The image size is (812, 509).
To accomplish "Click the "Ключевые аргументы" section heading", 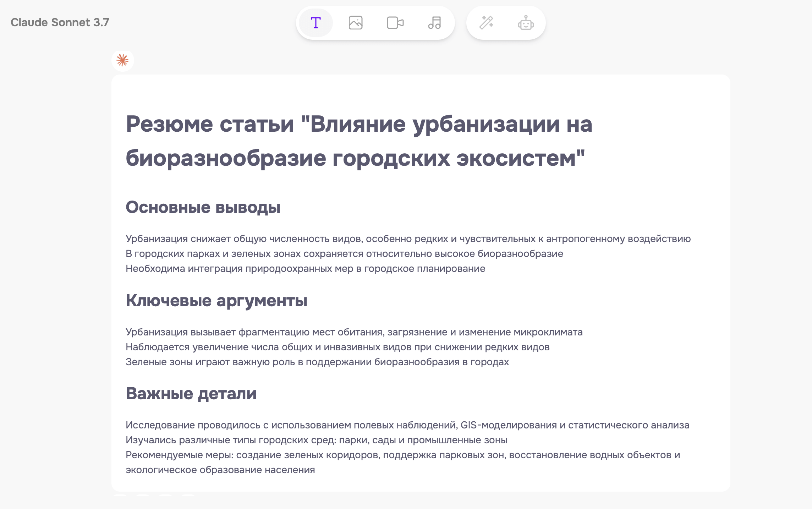I will [x=216, y=301].
